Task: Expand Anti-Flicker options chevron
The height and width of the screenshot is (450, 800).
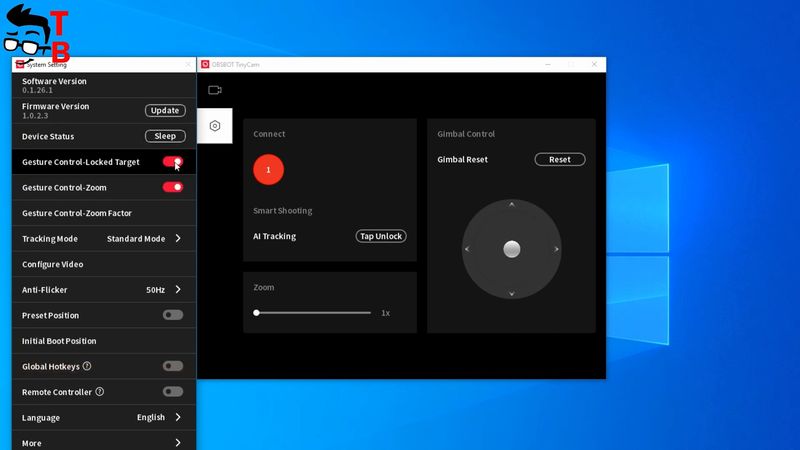Action: pyautogui.click(x=178, y=289)
